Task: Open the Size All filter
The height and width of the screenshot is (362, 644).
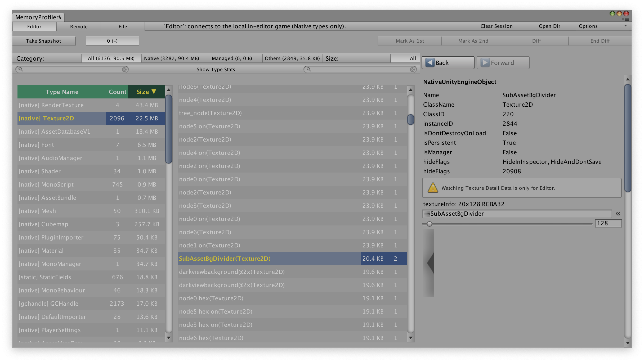Action: click(405, 58)
